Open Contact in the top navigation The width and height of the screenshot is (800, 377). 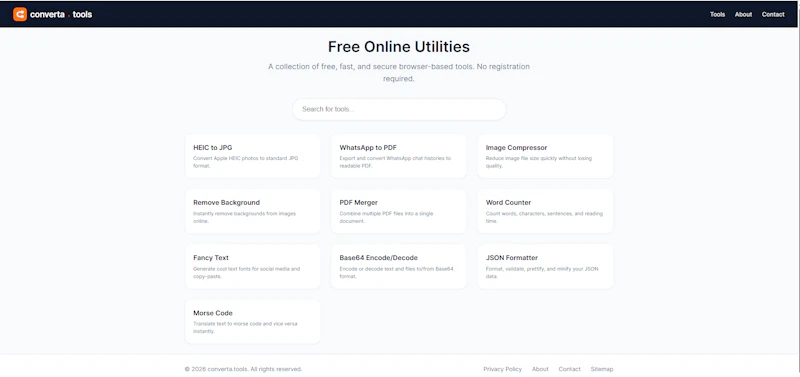773,14
